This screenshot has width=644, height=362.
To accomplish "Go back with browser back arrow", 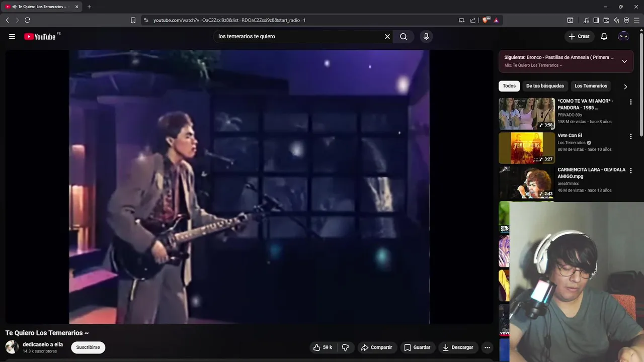I will [x=7, y=20].
